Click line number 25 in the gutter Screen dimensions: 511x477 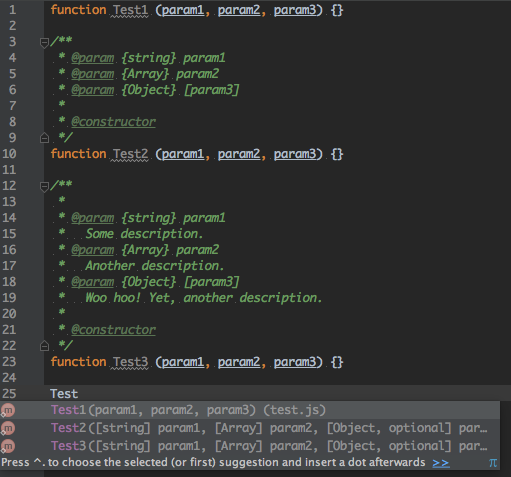click(x=9, y=394)
